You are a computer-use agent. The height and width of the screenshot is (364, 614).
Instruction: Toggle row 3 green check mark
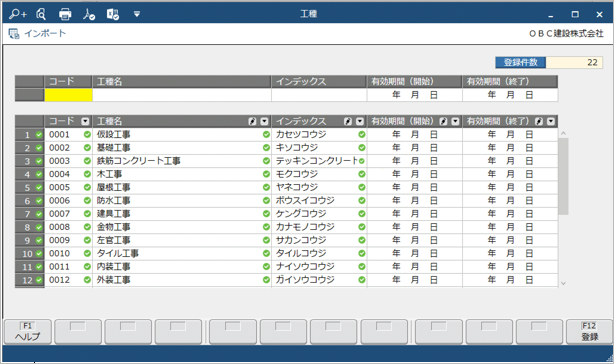(39, 161)
